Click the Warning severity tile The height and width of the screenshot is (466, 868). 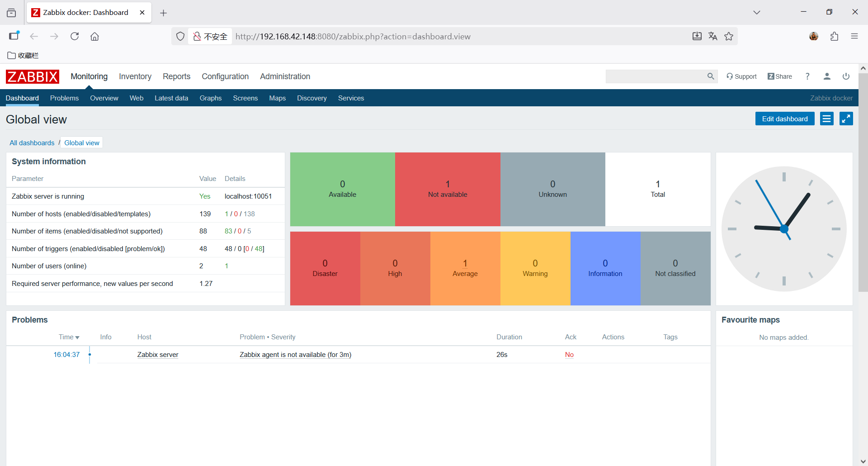pyautogui.click(x=535, y=268)
